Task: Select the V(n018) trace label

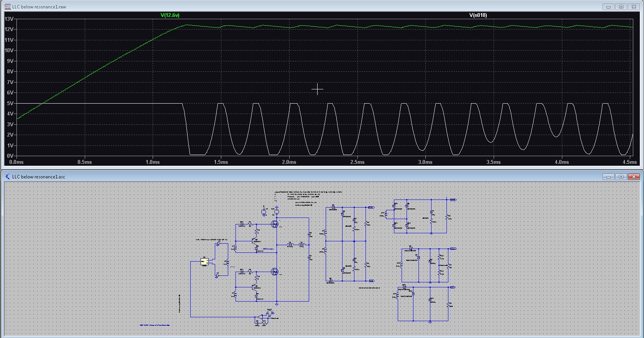Action: click(478, 15)
